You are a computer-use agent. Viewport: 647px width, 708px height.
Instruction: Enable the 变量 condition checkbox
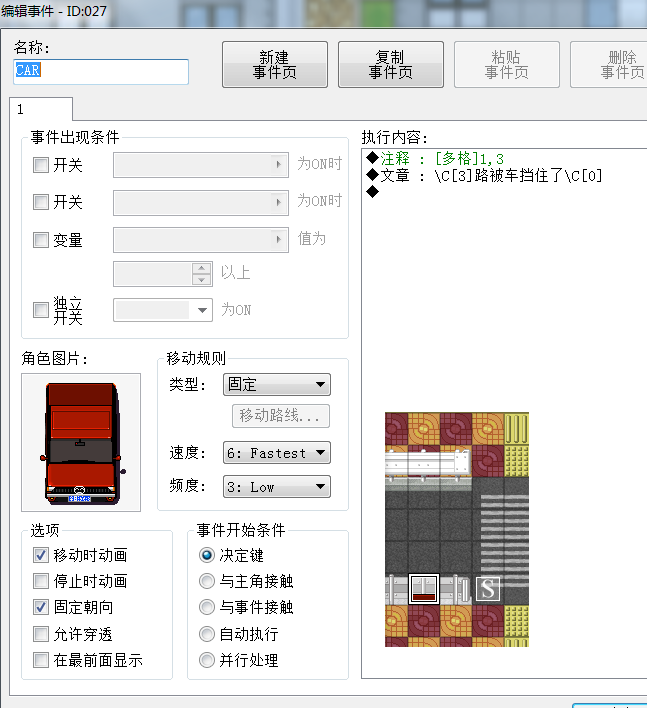click(41, 240)
